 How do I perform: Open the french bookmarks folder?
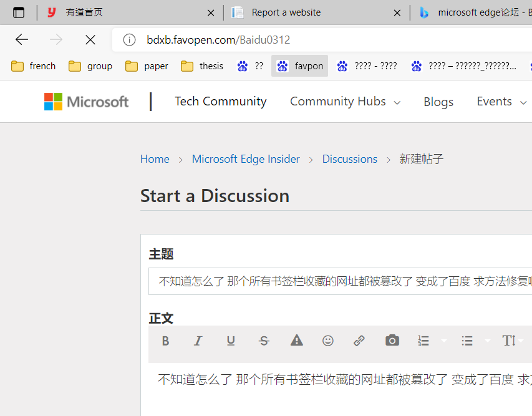pyautogui.click(x=33, y=66)
